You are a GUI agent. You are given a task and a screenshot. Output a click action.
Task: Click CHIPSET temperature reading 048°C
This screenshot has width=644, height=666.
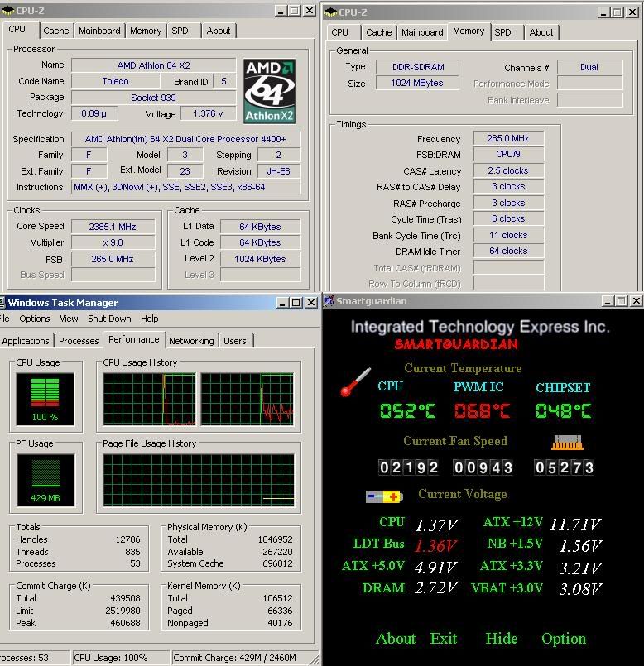coord(563,410)
